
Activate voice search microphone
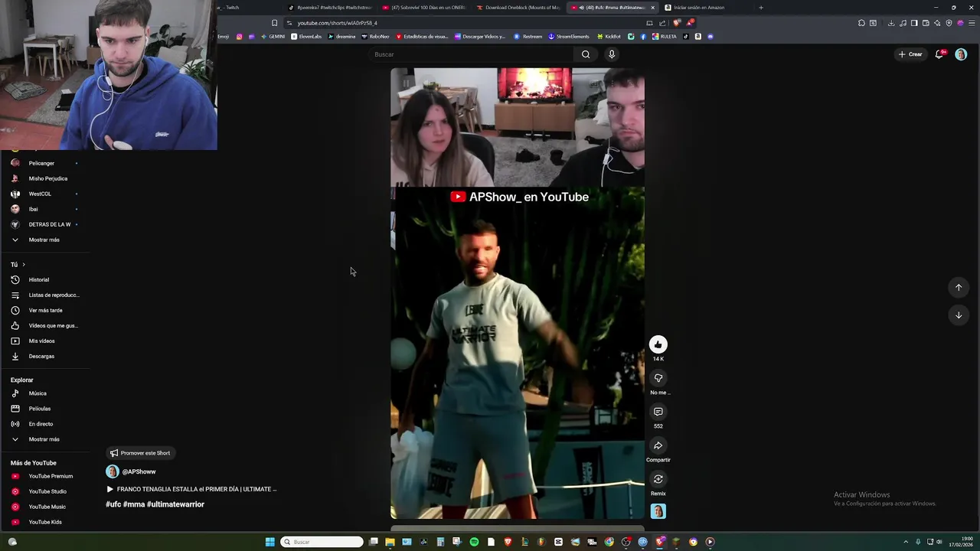611,54
